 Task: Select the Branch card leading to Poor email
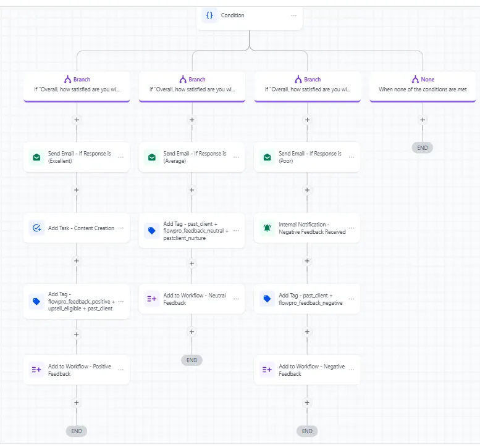308,86
